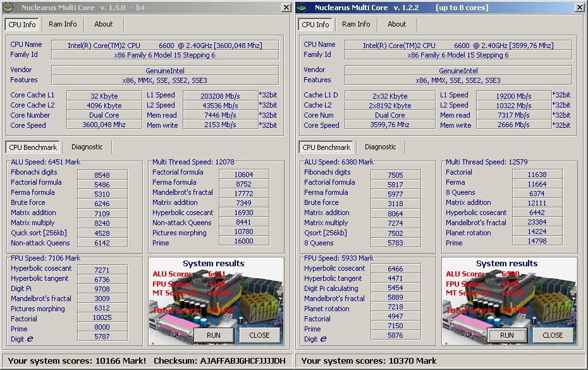
Task: Click Brute force score "6246"
Action: click(x=102, y=204)
